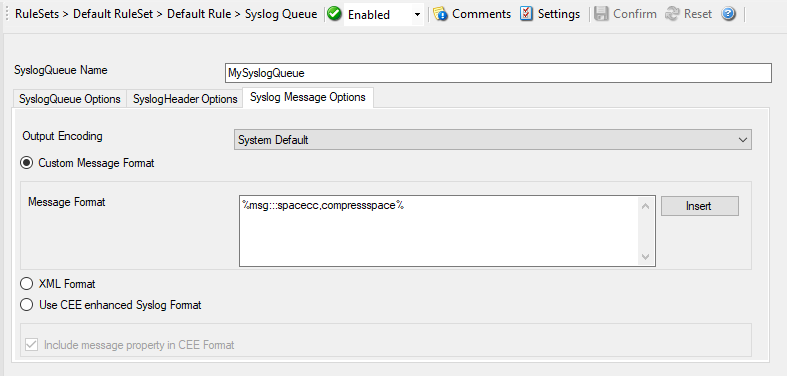Expand the Enabled state dropdown arrow
The image size is (787, 376).
(x=417, y=15)
